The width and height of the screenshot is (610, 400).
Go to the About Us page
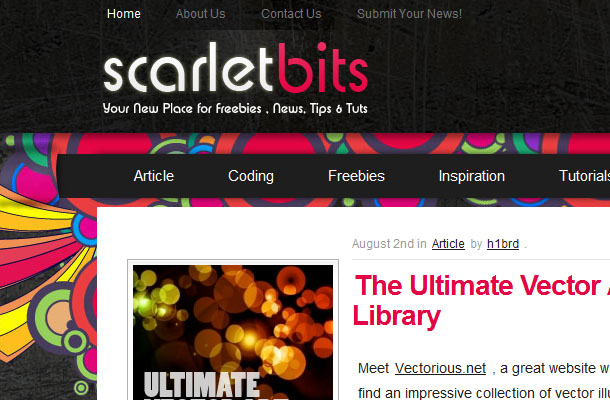pyautogui.click(x=200, y=14)
